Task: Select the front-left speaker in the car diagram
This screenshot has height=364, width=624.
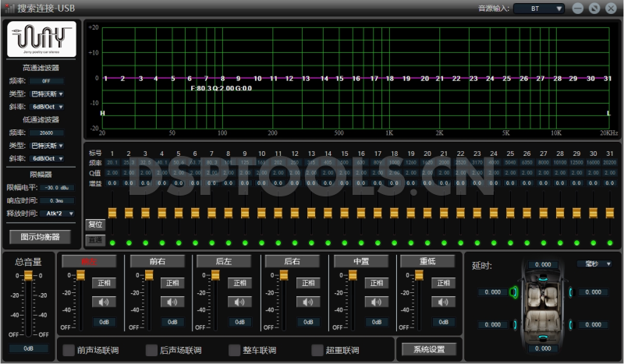Action: click(x=513, y=293)
